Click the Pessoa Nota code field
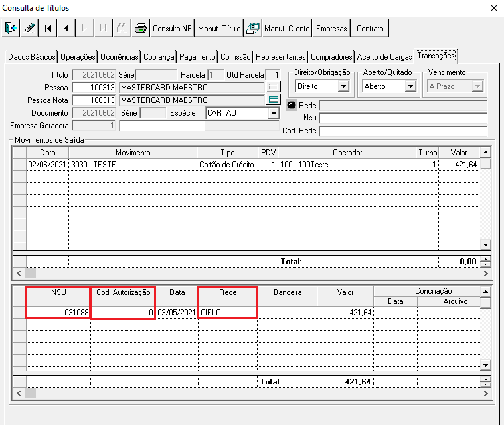The width and height of the screenshot is (504, 425). tap(94, 100)
